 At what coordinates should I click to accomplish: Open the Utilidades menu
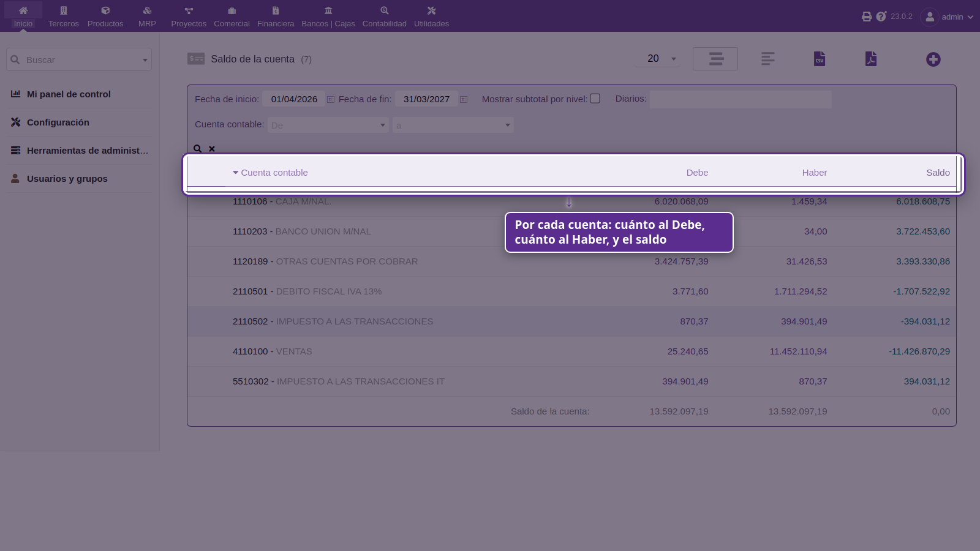click(431, 17)
